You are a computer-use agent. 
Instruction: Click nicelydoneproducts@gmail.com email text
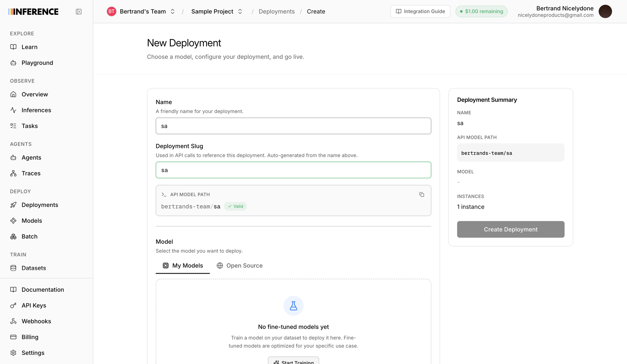coord(555,15)
